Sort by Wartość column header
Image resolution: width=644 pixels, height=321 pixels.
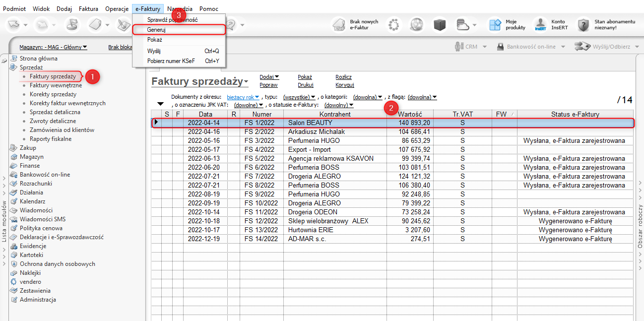pos(410,115)
